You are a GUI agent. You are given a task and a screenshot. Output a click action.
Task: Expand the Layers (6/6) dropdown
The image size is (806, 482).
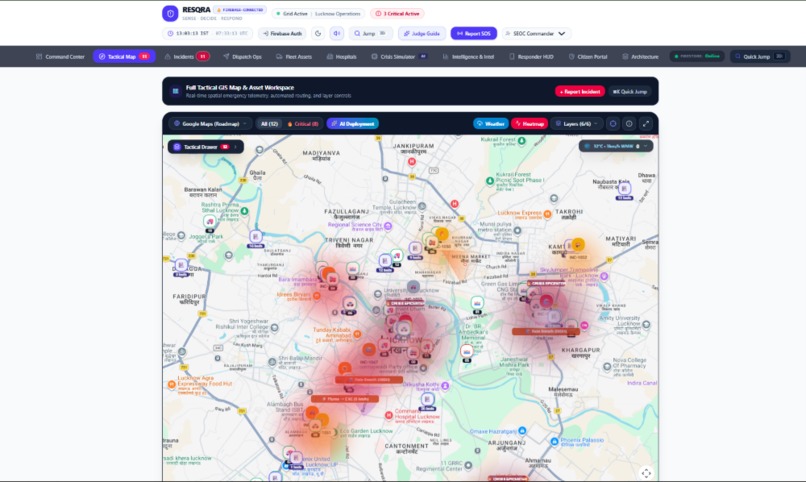point(576,124)
